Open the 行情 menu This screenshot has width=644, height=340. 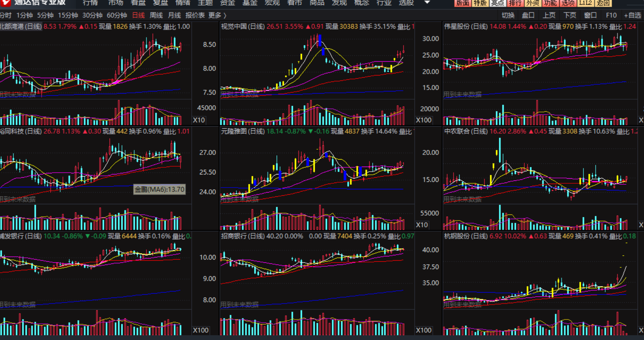(90, 2)
